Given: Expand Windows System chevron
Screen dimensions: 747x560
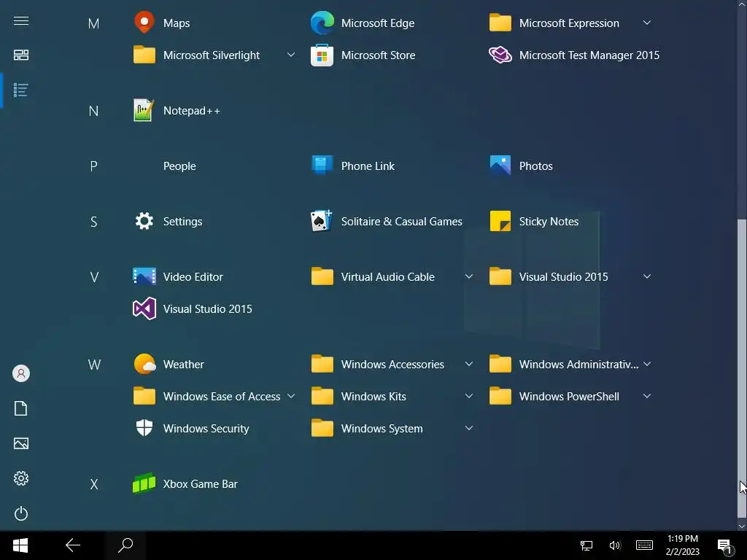Looking at the screenshot, I should click(x=469, y=427).
